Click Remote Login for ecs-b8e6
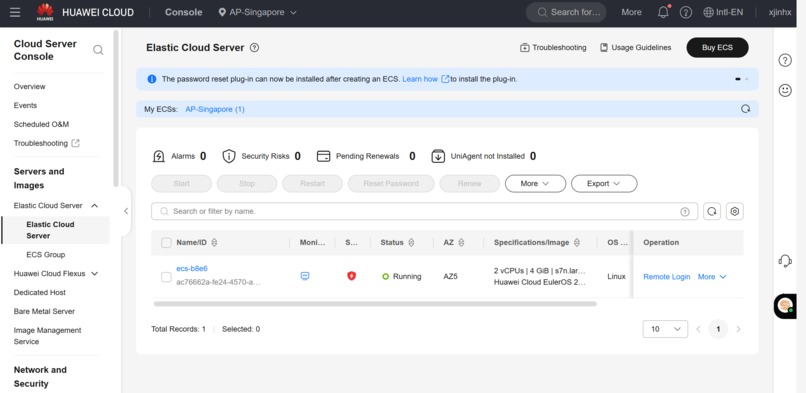 [x=667, y=277]
